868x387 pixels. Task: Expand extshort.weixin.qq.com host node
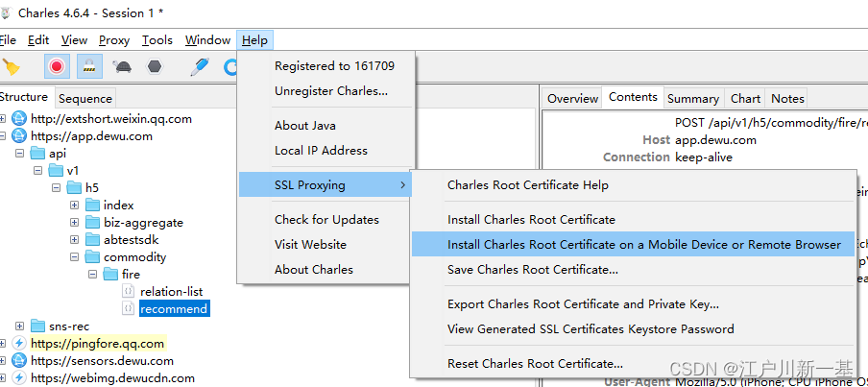[3, 118]
